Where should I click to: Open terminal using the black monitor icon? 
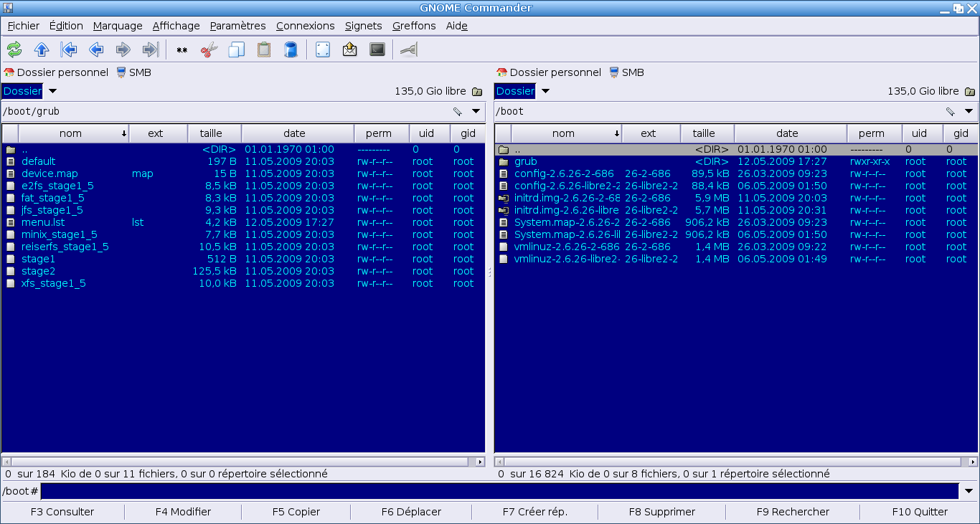377,49
